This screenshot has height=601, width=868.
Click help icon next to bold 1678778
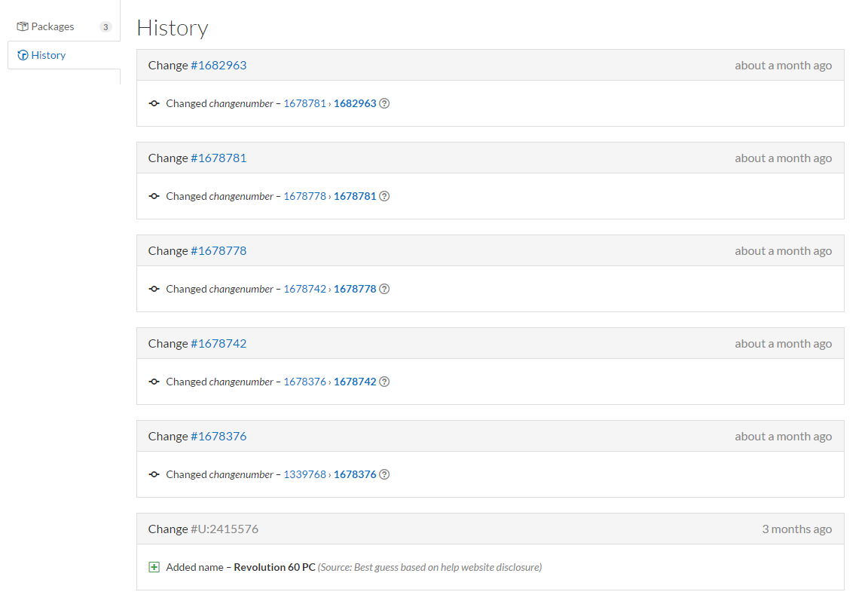click(384, 289)
